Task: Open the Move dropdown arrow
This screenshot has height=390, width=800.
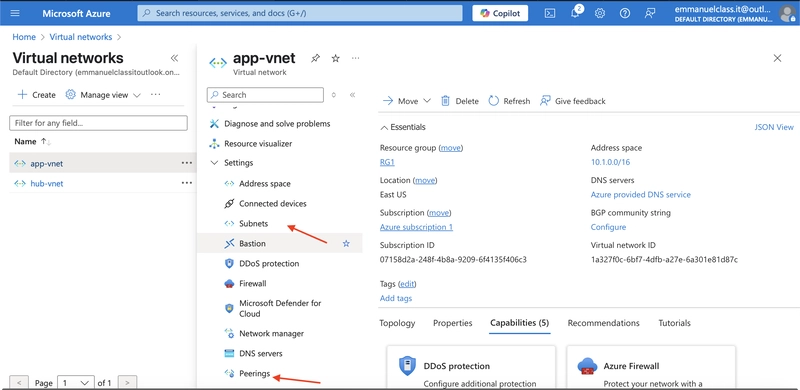Action: click(427, 101)
